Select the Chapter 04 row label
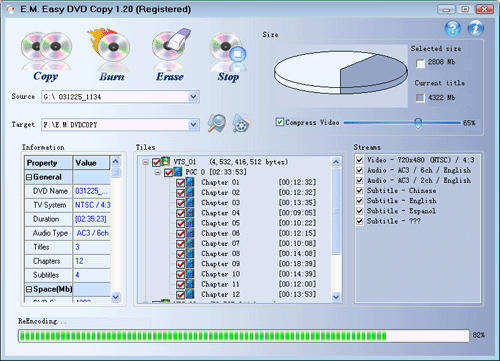Screen dimensions: 500x361 (220, 213)
